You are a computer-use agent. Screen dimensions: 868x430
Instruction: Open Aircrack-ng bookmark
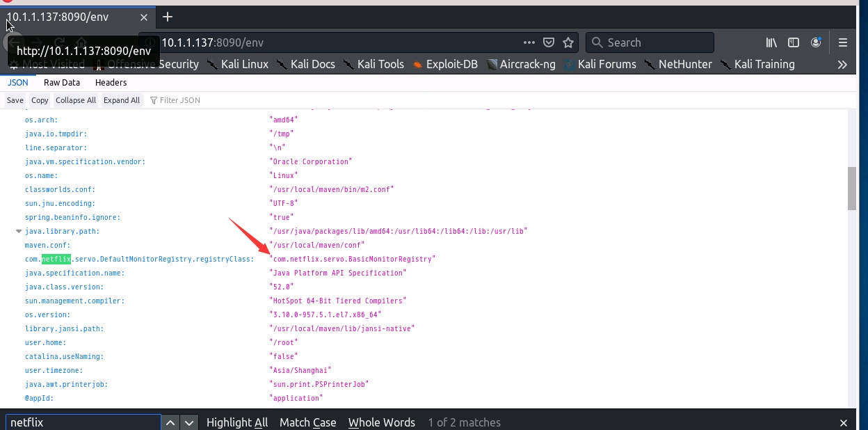[521, 64]
